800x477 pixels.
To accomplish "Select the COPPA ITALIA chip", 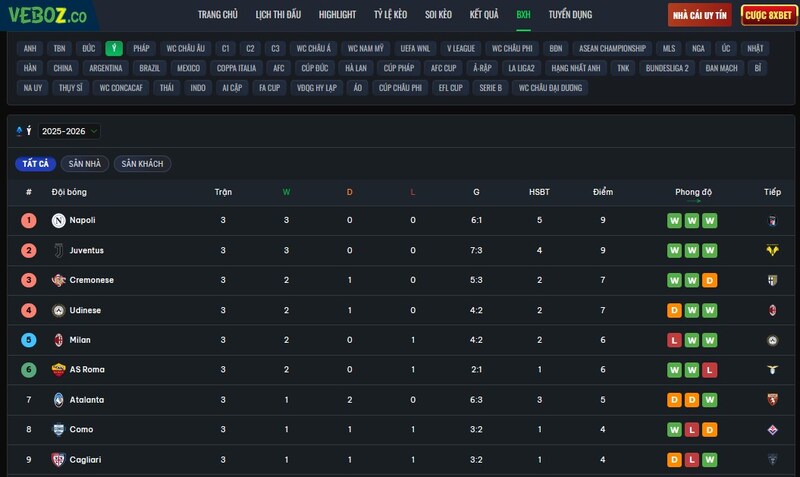I will 236,68.
